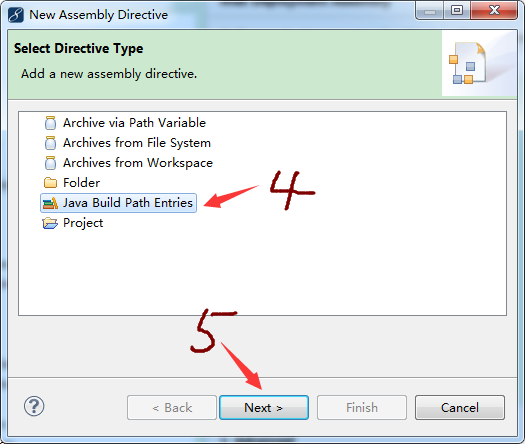Open help via the question mark icon
The height and width of the screenshot is (444, 525).
(x=34, y=406)
